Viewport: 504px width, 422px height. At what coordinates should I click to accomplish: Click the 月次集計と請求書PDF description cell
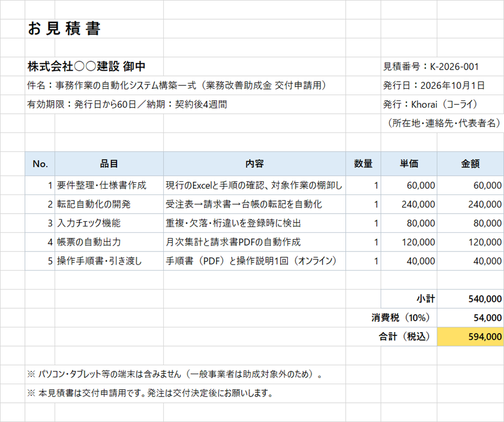254,242
